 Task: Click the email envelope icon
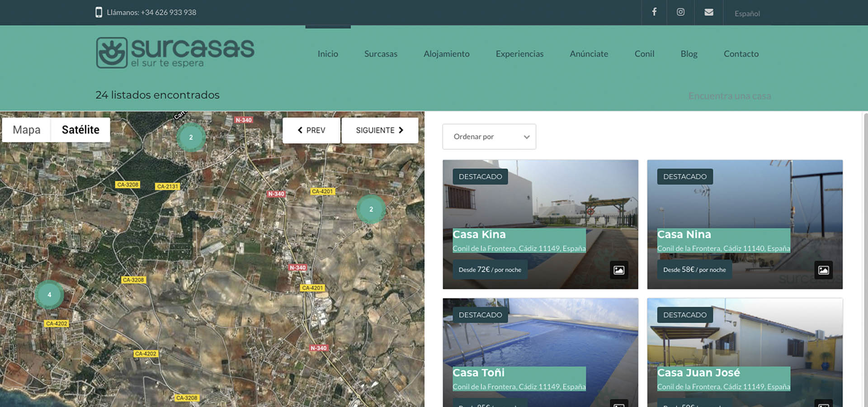708,12
